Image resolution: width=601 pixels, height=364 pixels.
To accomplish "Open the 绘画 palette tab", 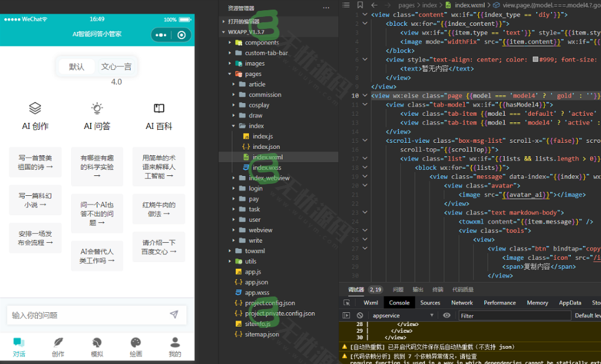I will pos(136,347).
